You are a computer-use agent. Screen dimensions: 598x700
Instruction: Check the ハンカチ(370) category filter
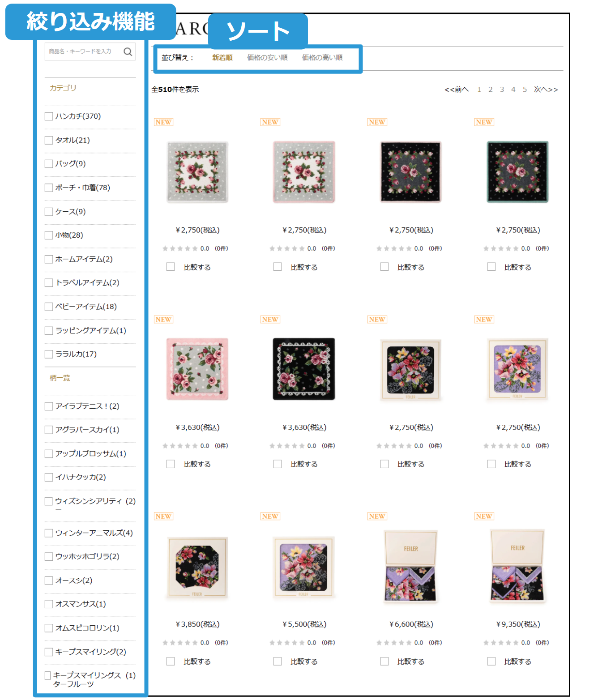pos(49,116)
